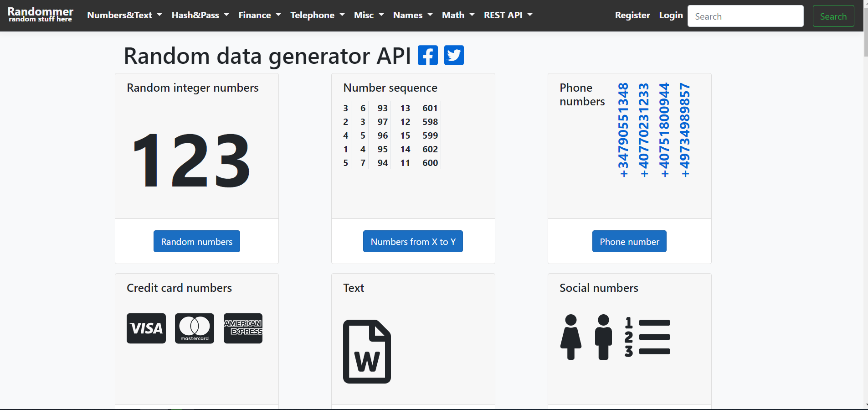Click the Phone number button
Screen dimensions: 868x410
[629, 241]
